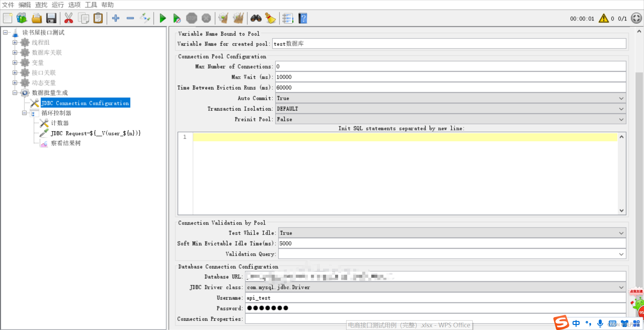644x330 pixels.
Task: Expand the 接口关联 tree node
Action: (x=15, y=73)
